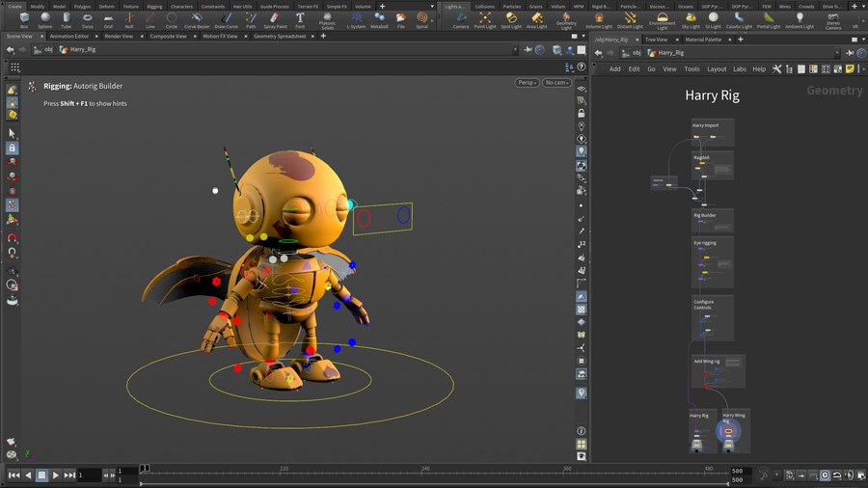
Task: Click the Environment Light shelf tool
Action: click(x=662, y=19)
